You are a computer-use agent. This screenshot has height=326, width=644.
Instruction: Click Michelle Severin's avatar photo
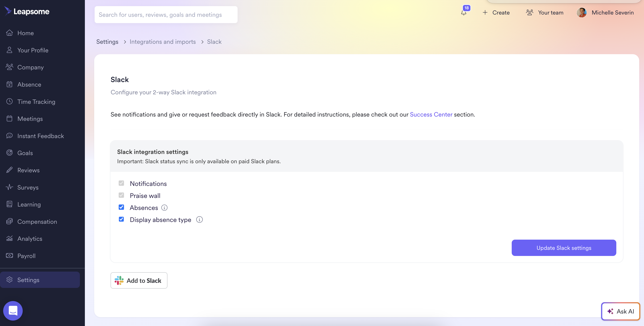[x=582, y=12]
